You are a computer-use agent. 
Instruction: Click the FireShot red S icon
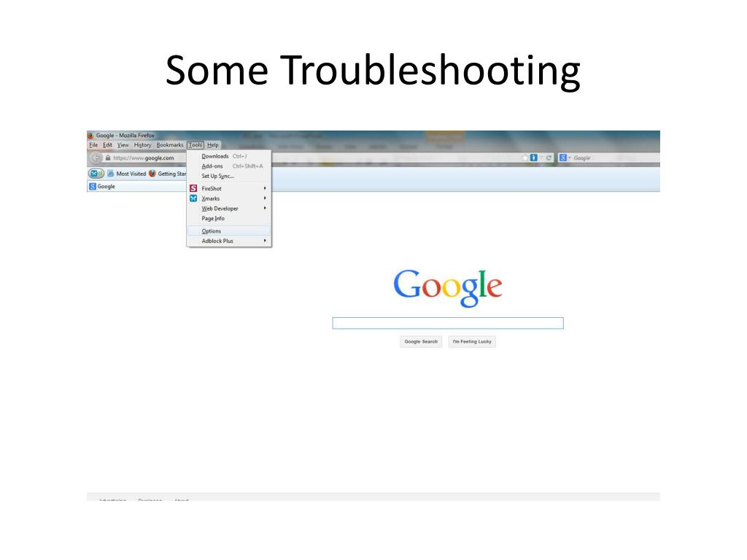193,189
